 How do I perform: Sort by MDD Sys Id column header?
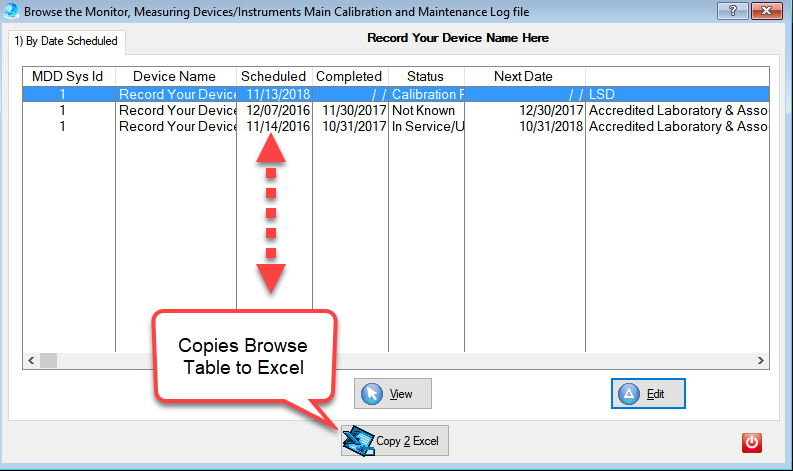68,76
